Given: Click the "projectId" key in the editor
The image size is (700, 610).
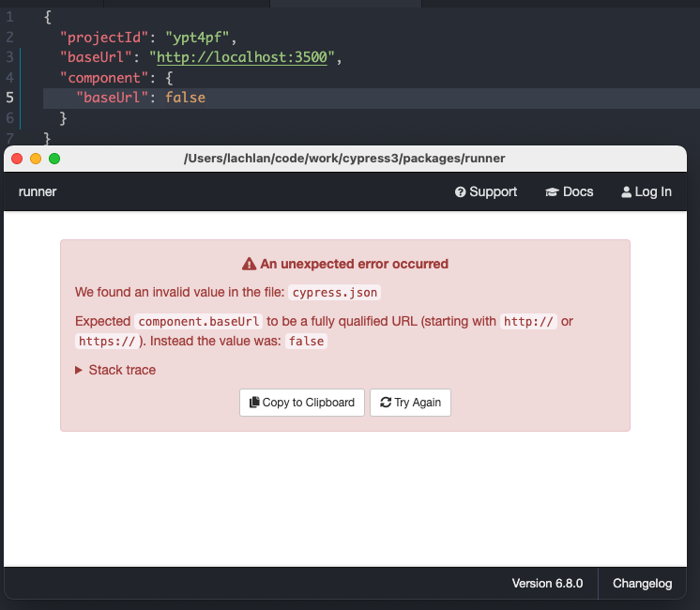Looking at the screenshot, I should (104, 37).
